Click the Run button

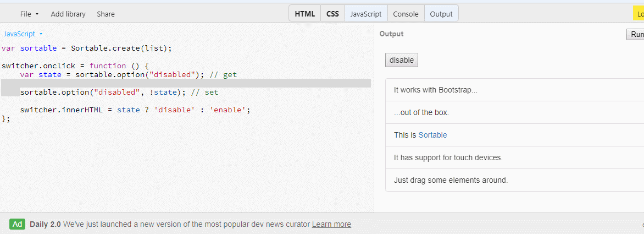click(636, 35)
